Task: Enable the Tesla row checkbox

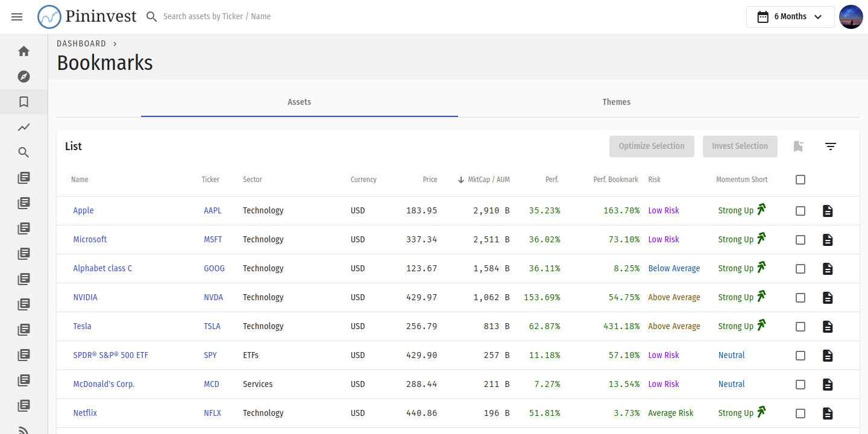Action: pos(800,327)
